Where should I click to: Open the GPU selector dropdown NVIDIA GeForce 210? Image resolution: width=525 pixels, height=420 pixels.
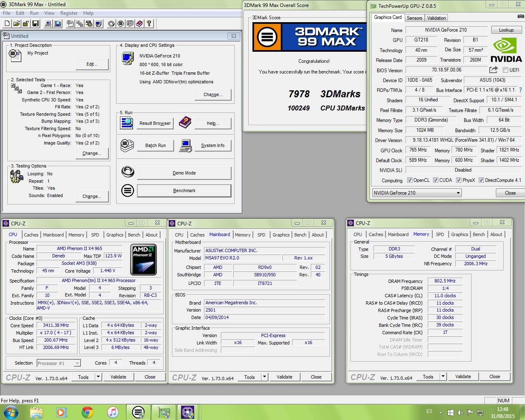pos(417,193)
